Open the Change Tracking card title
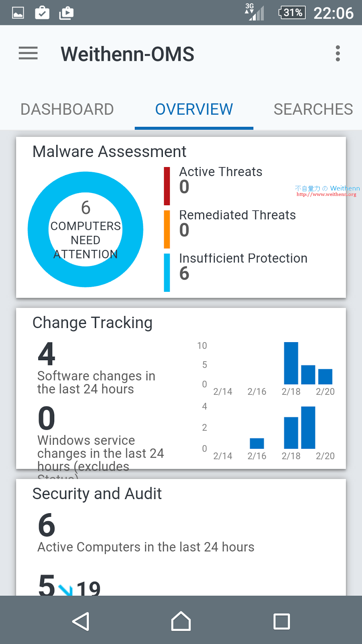The height and width of the screenshot is (644, 362). pyautogui.click(x=93, y=323)
